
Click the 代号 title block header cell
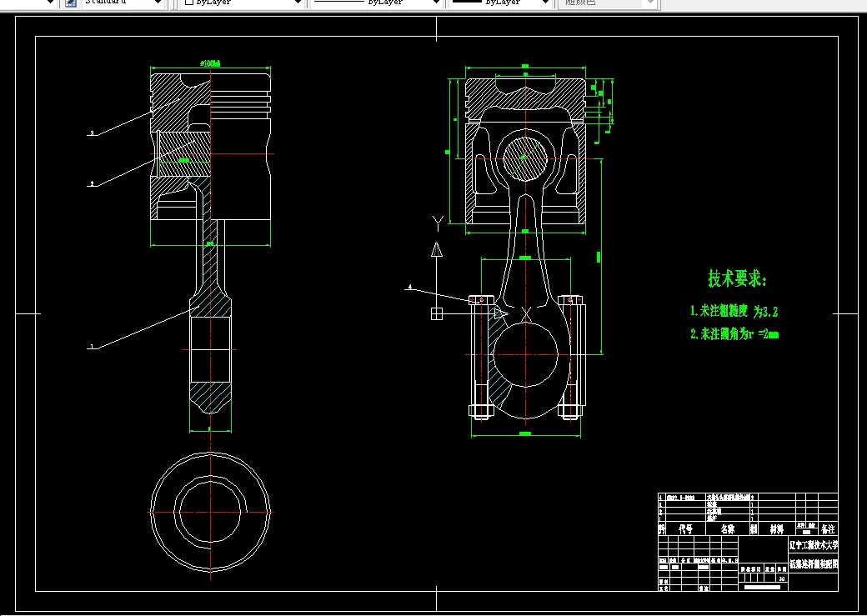(x=685, y=529)
